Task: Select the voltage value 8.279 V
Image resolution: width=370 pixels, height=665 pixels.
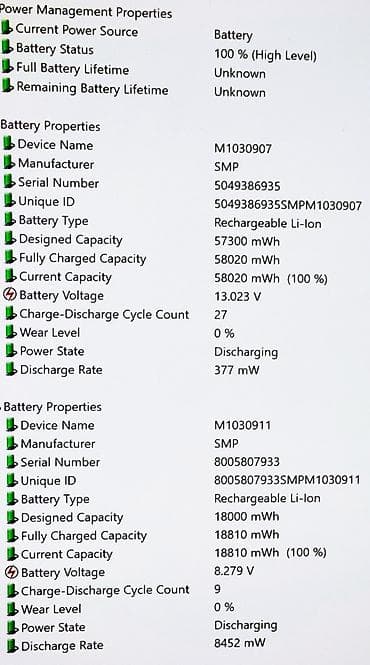Action: tap(234, 571)
